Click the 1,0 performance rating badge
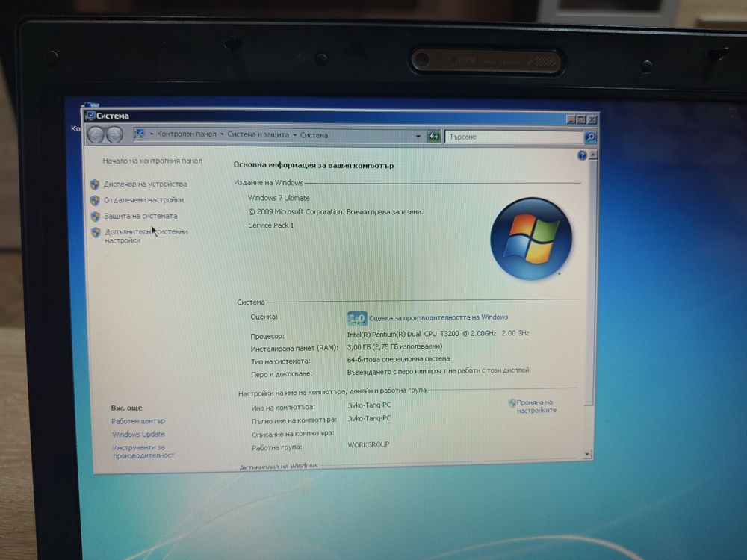 (357, 318)
